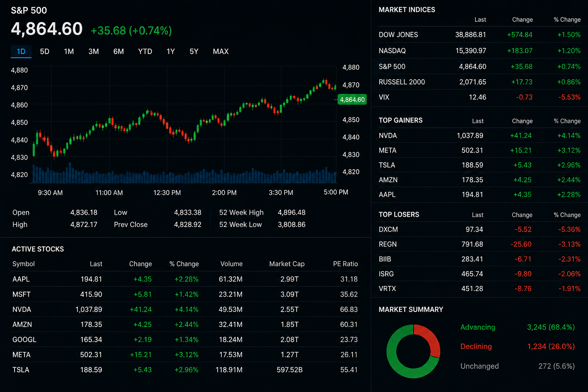588x392 pixels.
Task: Sort Active Stocks by Last header
Action: pos(96,264)
